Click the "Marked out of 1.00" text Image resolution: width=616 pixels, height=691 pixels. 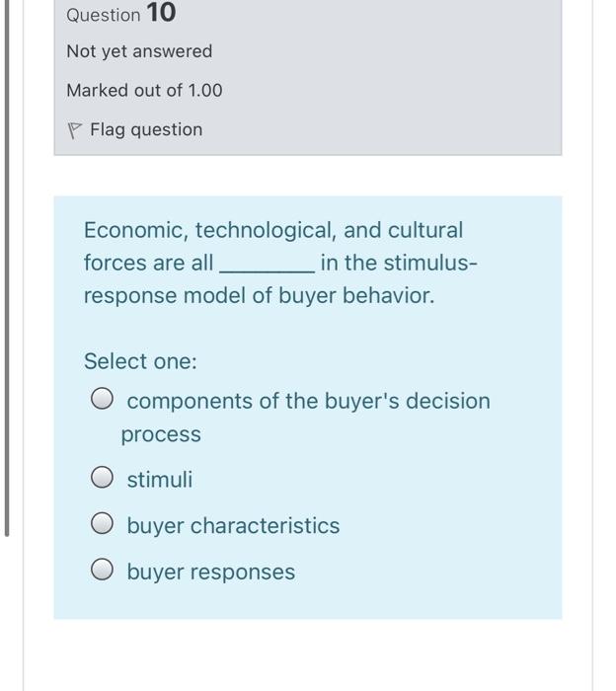(144, 90)
